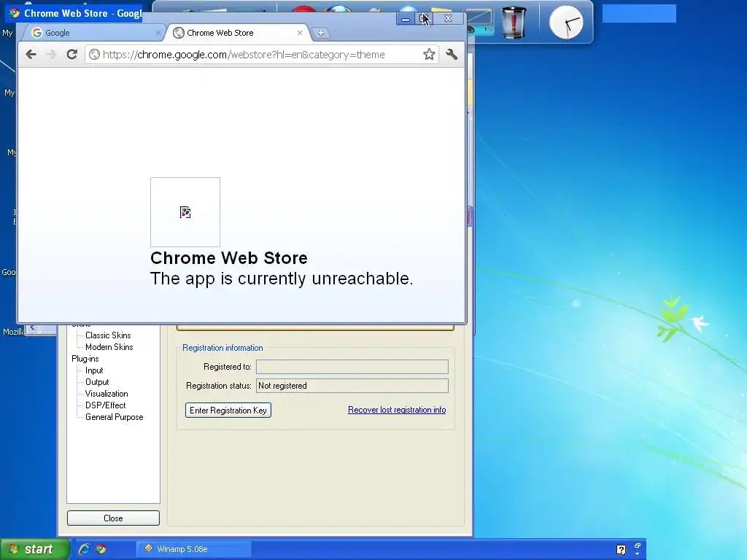This screenshot has width=747, height=560.
Task: Follow the Recover lost registration info link
Action: tap(397, 410)
